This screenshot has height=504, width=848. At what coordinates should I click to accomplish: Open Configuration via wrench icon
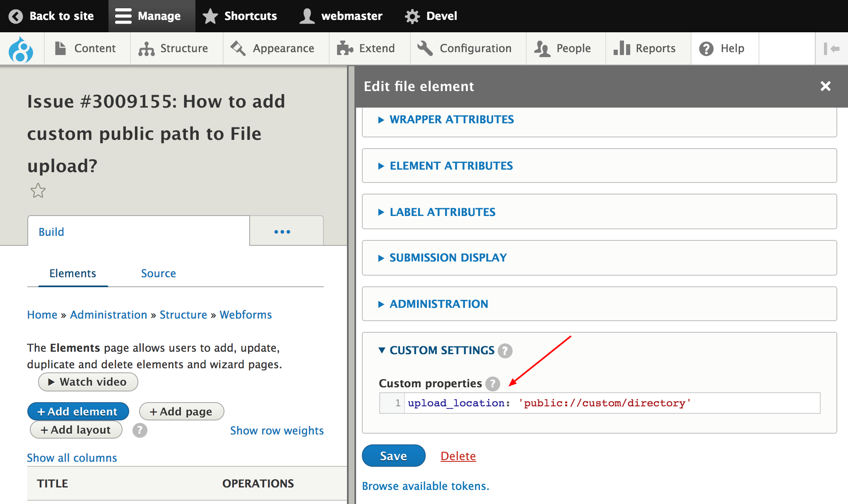click(424, 48)
